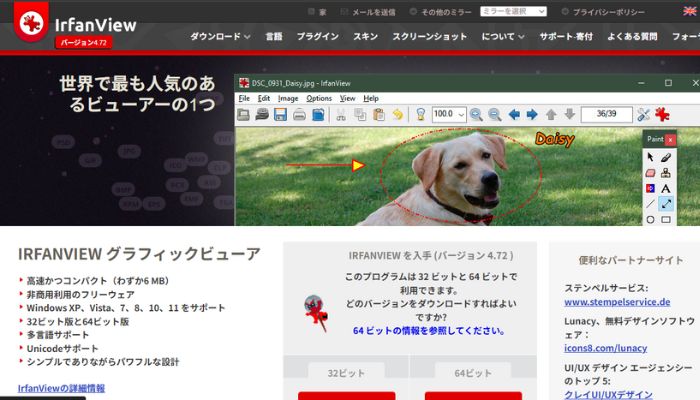Click the Paste clipboard icon

click(379, 115)
